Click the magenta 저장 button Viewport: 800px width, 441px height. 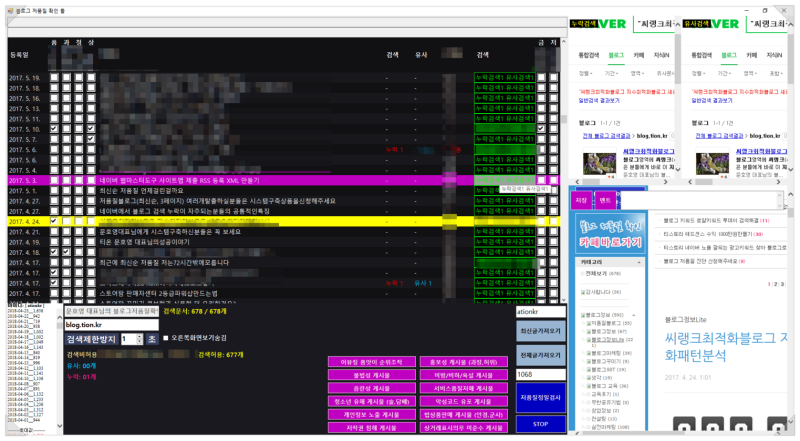(x=581, y=201)
